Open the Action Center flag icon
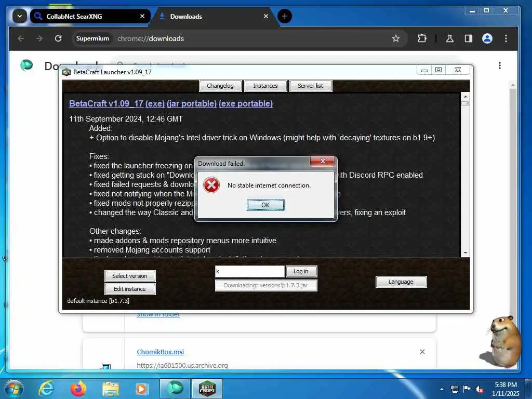This screenshot has width=532, height=399. coord(467,389)
